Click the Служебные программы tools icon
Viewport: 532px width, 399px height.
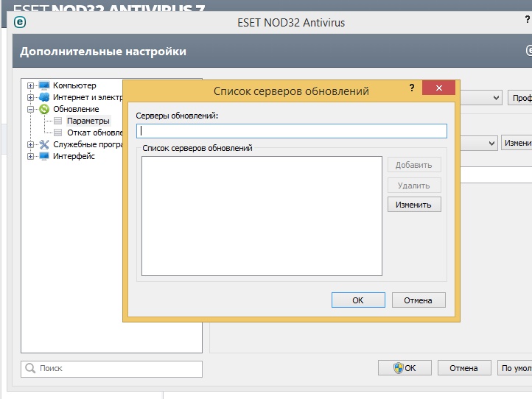[44, 144]
